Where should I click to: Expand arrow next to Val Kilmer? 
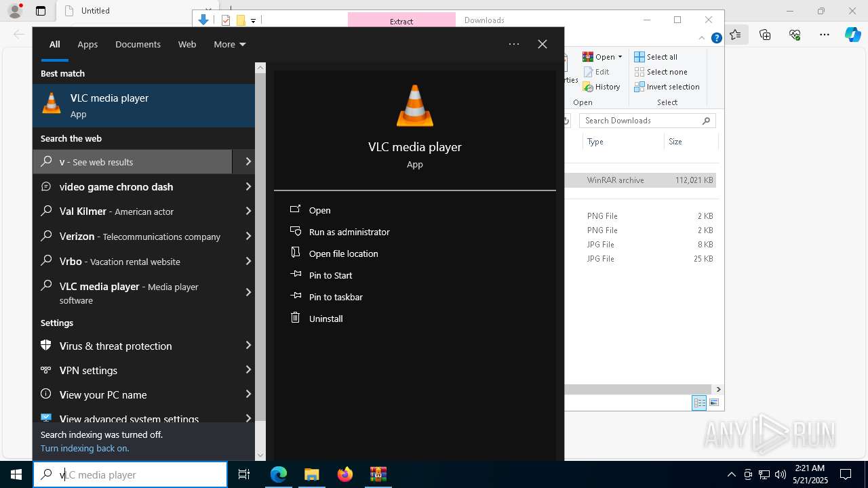click(x=248, y=211)
